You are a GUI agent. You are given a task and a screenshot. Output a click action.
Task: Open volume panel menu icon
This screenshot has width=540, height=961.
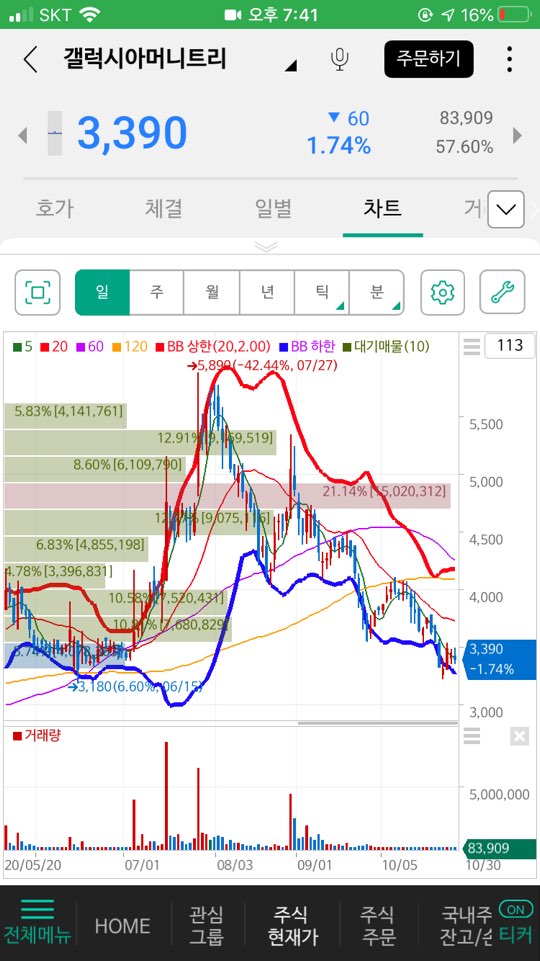tap(471, 735)
